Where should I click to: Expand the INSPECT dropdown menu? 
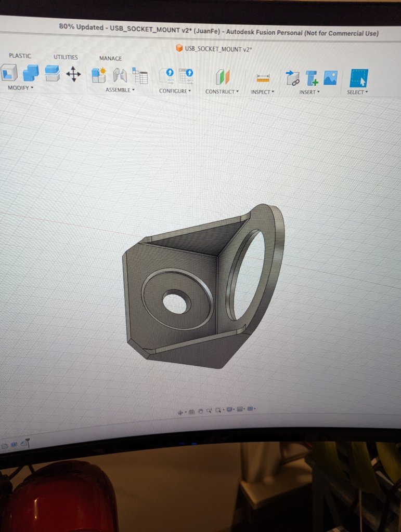click(x=263, y=92)
